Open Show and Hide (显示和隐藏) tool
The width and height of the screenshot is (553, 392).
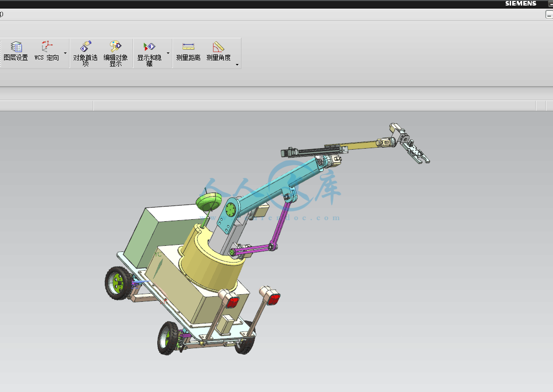(x=149, y=52)
